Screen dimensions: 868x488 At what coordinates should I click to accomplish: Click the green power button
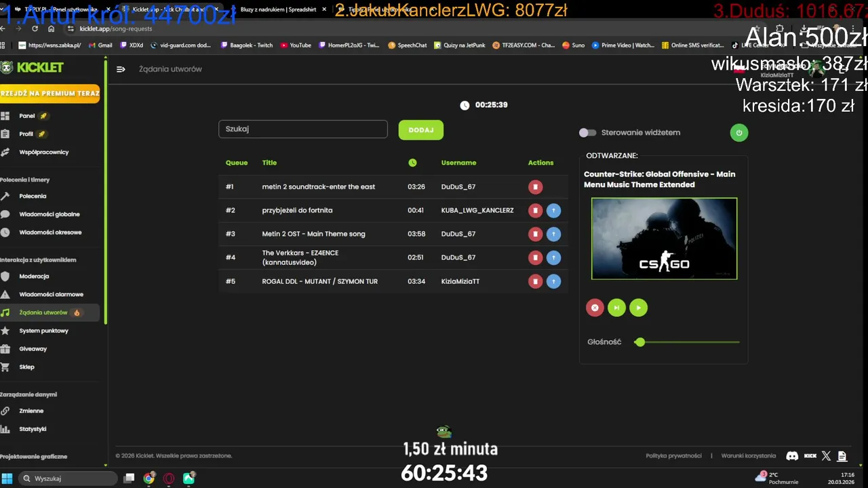739,133
